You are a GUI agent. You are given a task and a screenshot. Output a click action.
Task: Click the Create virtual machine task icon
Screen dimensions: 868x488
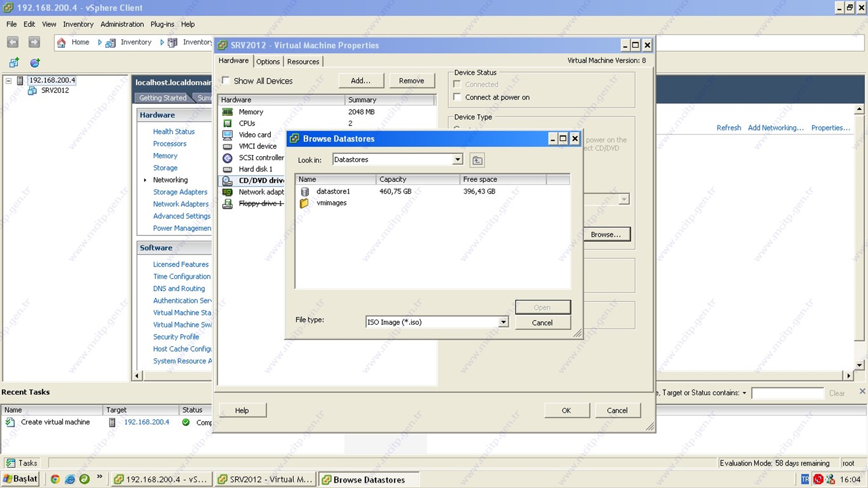click(x=10, y=422)
